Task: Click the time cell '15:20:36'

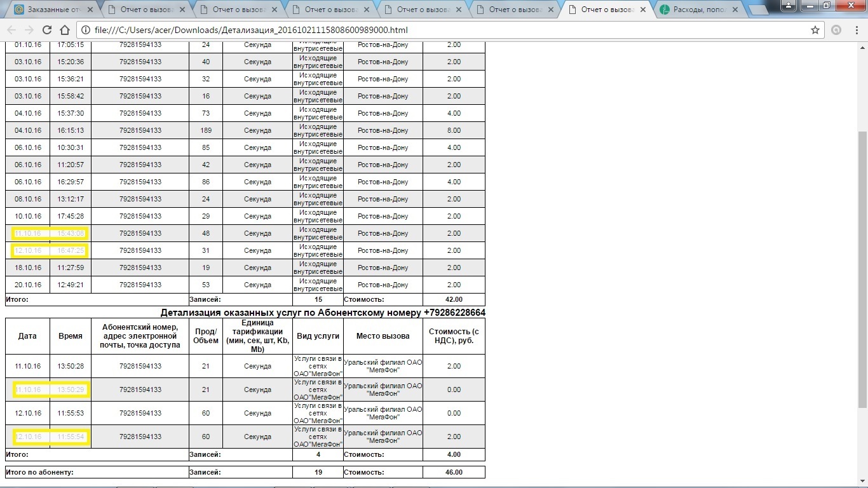Action: [x=71, y=62]
